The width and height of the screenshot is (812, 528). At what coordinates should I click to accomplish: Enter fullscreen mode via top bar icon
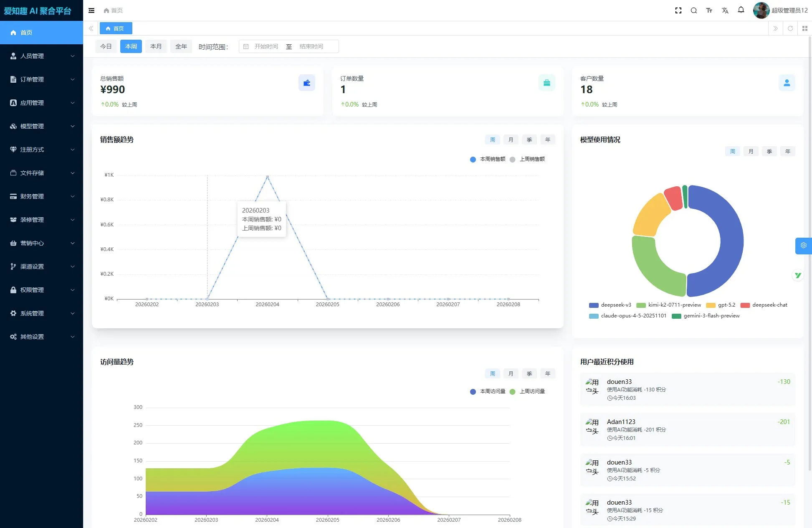pos(678,10)
